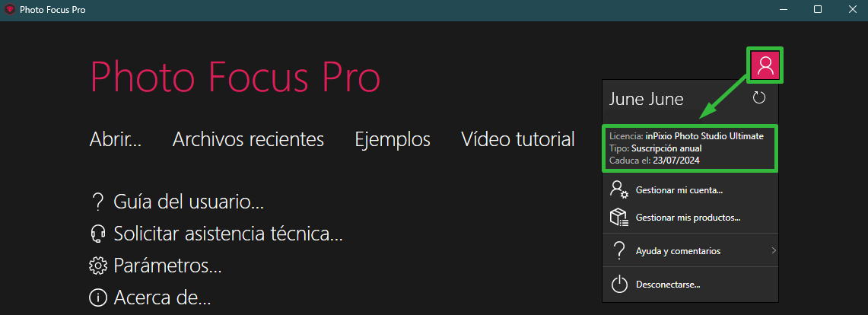Click the headset icon for technical support
The image size is (868, 315).
point(97,234)
